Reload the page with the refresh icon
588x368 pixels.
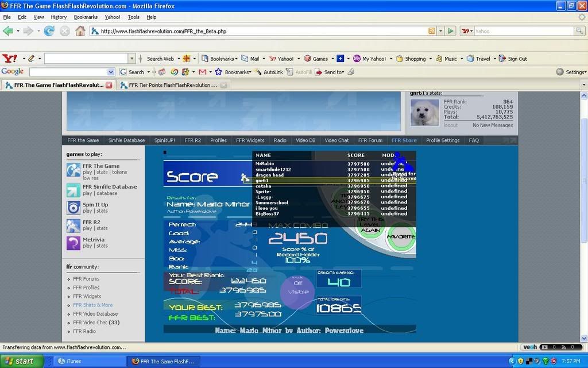(49, 31)
